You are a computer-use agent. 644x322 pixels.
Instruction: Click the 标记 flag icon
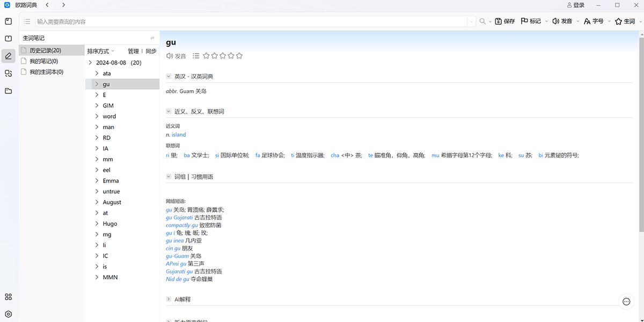pyautogui.click(x=525, y=21)
